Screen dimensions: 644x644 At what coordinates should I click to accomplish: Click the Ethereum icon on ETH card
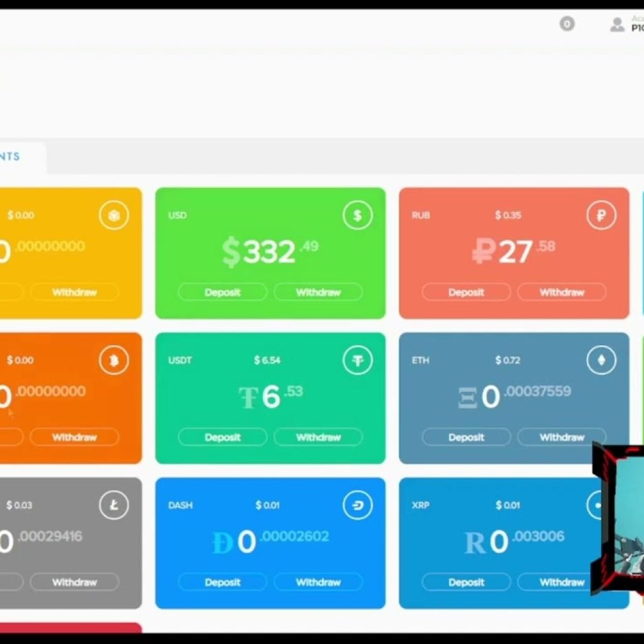coord(601,360)
